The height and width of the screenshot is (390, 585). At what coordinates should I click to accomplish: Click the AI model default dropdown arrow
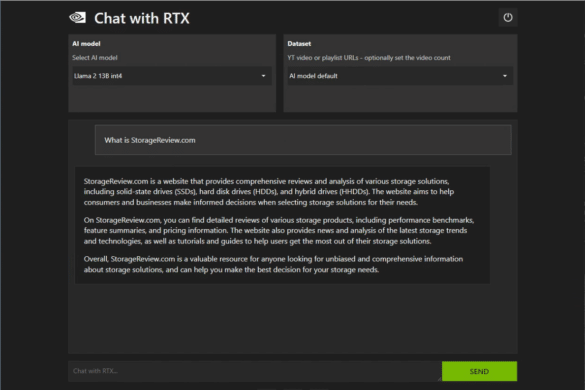click(505, 76)
